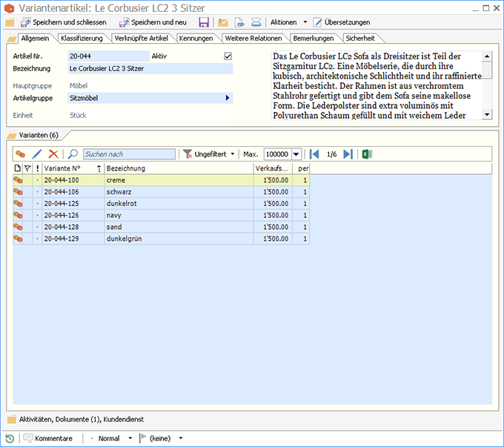
Task: Expand Artikelgruppe Sitzmöbel arrow
Action: click(x=228, y=98)
